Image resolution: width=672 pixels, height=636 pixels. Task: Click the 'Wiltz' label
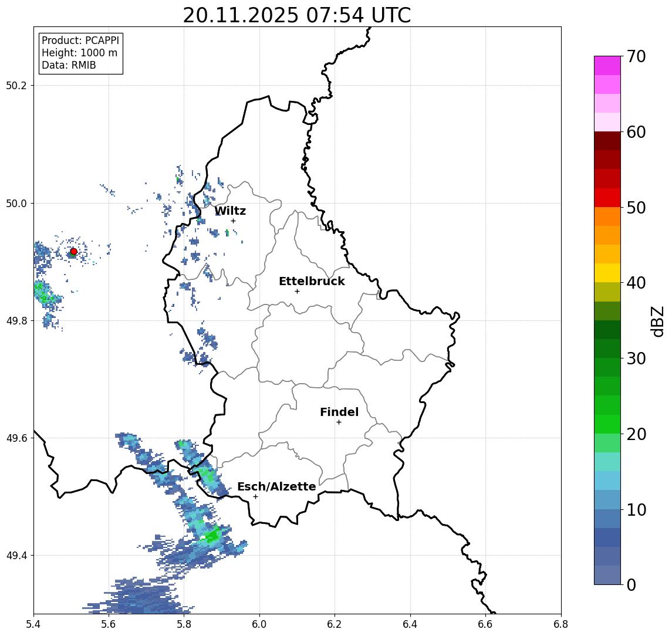[x=230, y=211]
